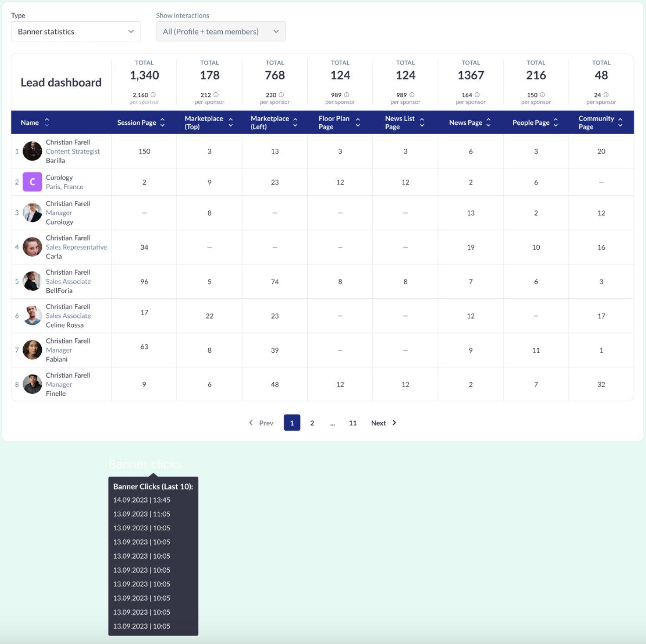Click Paris, France link under Curology

pos(65,187)
